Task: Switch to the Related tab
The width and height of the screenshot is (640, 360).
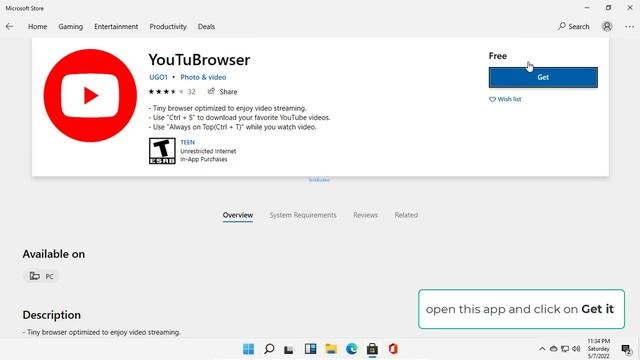Action: [x=406, y=215]
